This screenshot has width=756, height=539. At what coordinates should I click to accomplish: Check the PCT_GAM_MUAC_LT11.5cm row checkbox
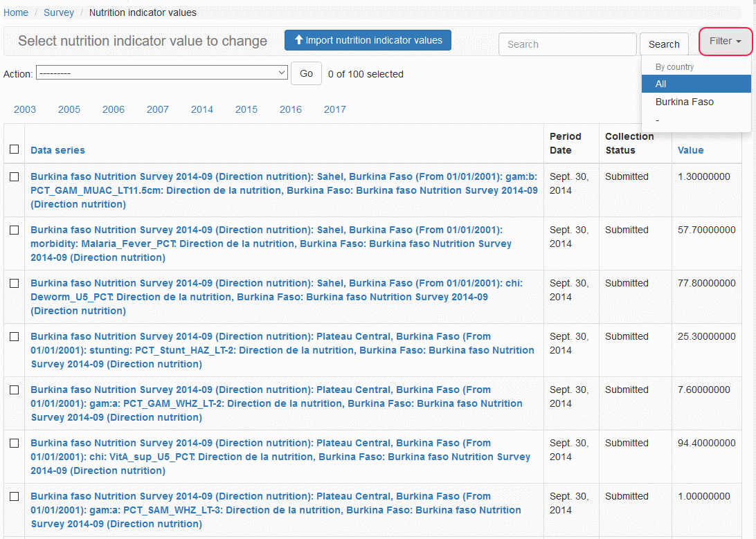[14, 176]
